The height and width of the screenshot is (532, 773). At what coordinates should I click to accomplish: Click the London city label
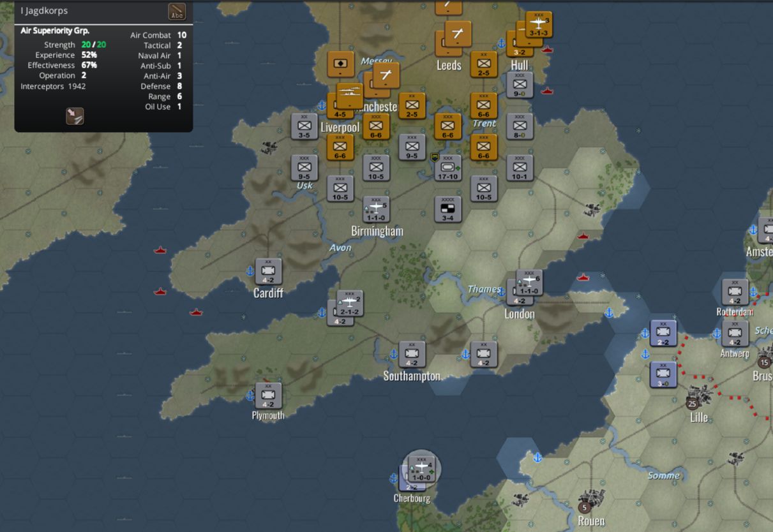pos(520,314)
